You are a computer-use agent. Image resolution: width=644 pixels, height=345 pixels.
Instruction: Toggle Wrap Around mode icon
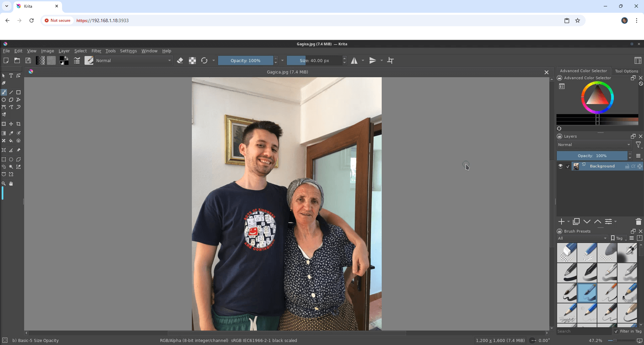tap(390, 60)
